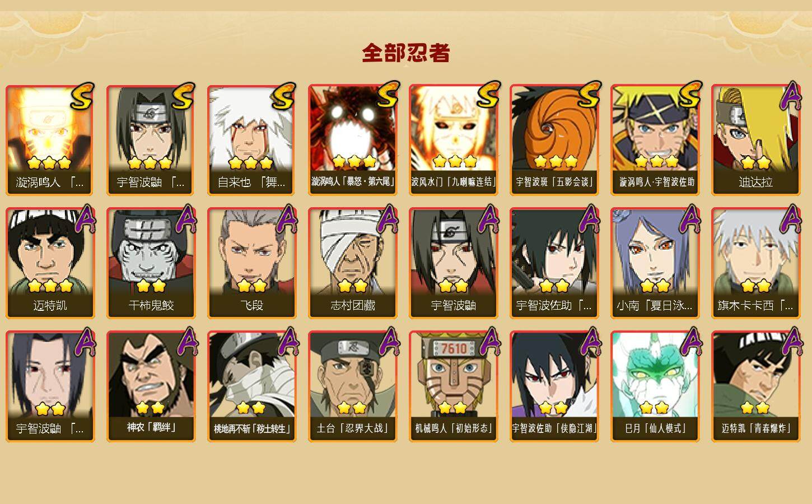The width and height of the screenshot is (812, 504).
Task: Open 迈特凯「青春爆炸」 card
Action: (755, 386)
